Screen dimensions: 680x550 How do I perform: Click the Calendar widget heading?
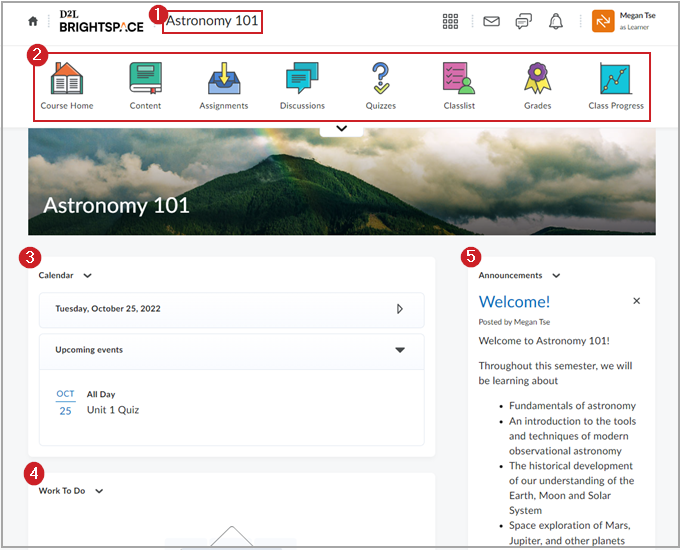(56, 275)
